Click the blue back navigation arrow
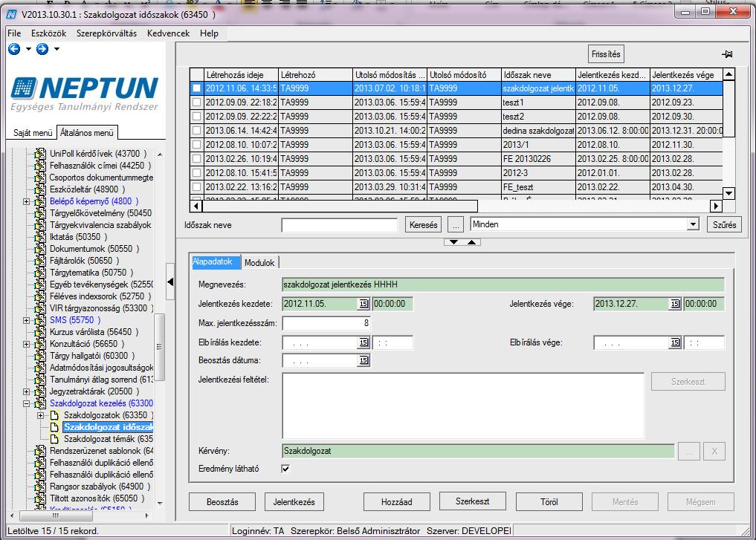Image resolution: width=756 pixels, height=540 pixels. [14, 49]
